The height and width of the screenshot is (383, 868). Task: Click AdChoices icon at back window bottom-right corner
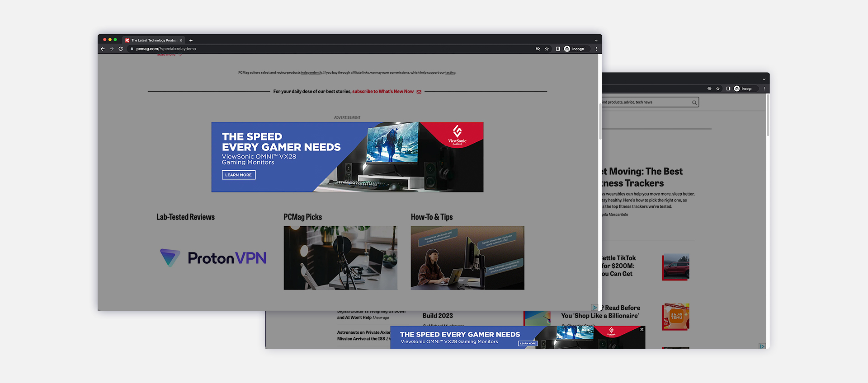tap(762, 346)
